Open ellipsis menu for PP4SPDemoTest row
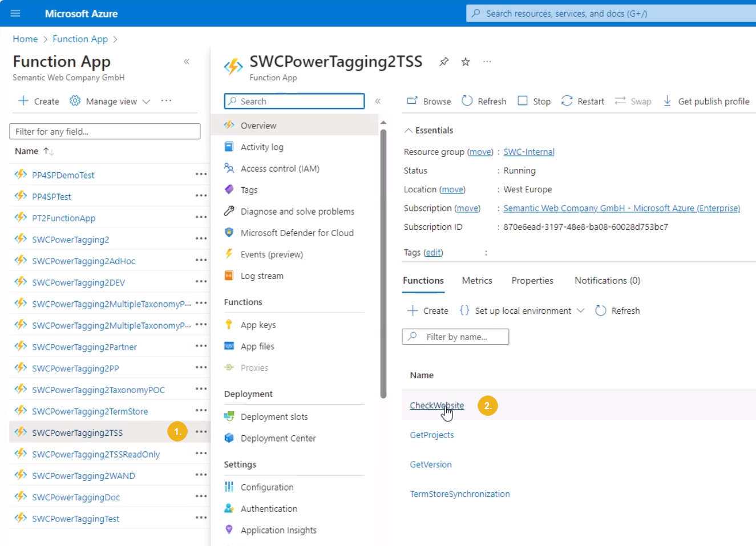 [x=201, y=174]
